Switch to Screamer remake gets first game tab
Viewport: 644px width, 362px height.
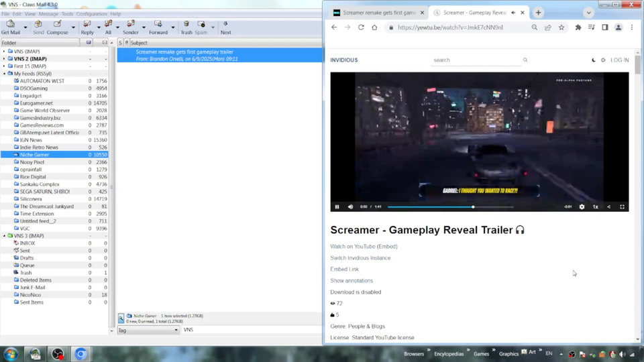coord(378,13)
